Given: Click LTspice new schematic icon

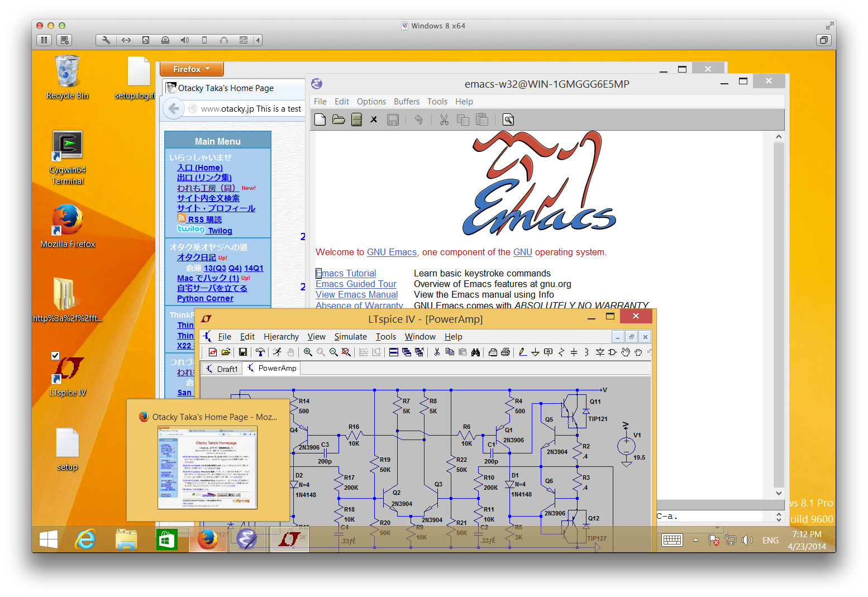Looking at the screenshot, I should click(x=212, y=352).
